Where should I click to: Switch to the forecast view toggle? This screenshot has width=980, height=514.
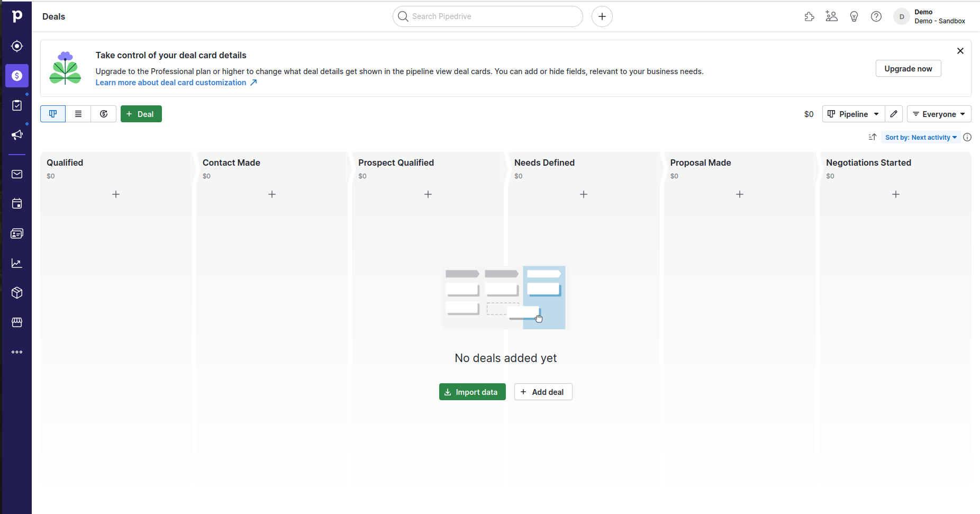tap(104, 114)
